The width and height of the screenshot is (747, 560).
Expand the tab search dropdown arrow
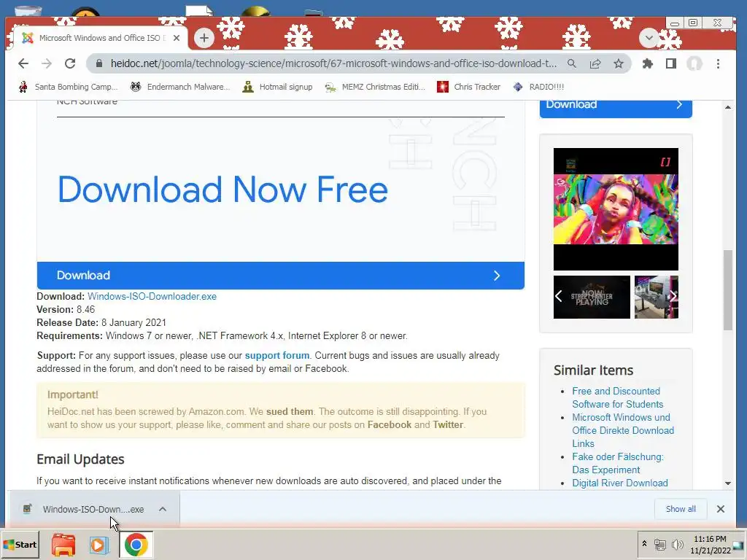[649, 38]
